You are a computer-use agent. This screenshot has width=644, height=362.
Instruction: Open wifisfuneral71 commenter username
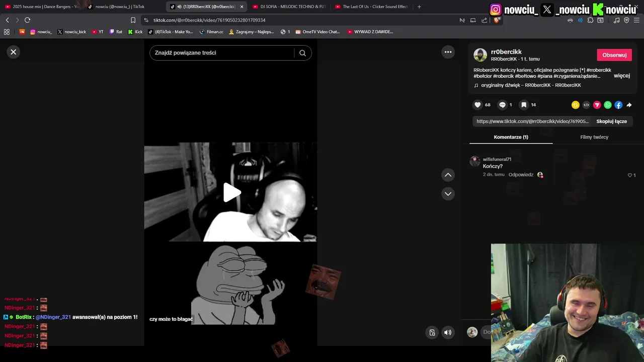pos(497,159)
